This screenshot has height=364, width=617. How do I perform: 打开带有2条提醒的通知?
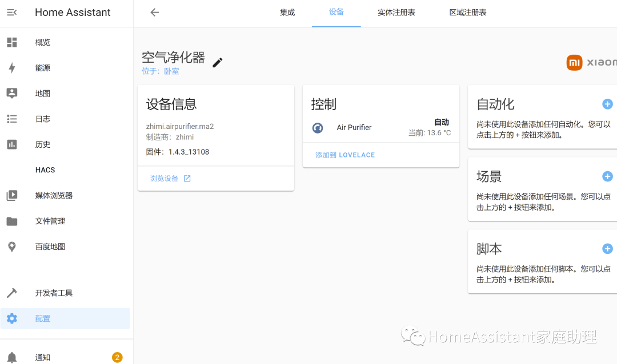click(x=42, y=357)
